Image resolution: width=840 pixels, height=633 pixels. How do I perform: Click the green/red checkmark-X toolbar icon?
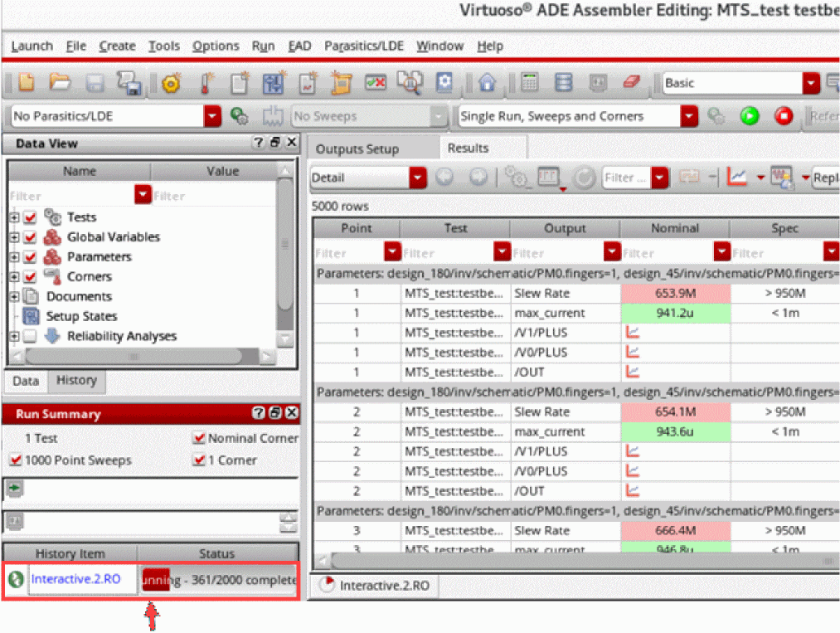[x=376, y=82]
